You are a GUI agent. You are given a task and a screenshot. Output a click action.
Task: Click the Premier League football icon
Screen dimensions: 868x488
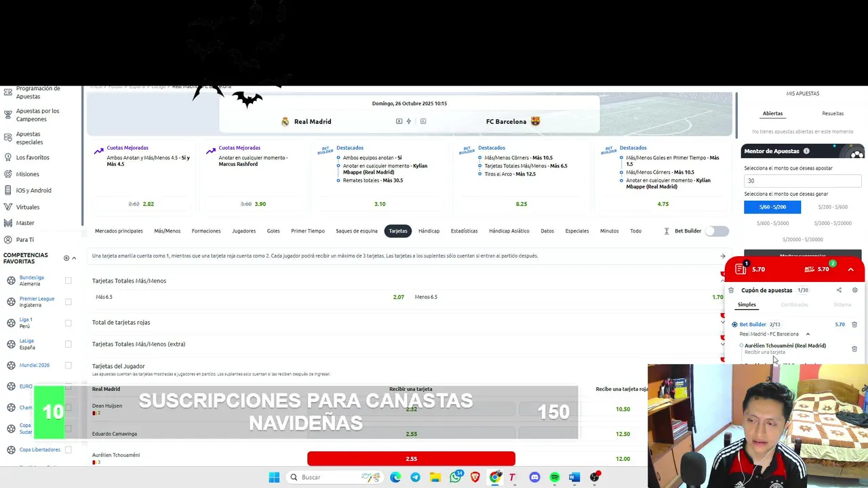[x=11, y=302]
